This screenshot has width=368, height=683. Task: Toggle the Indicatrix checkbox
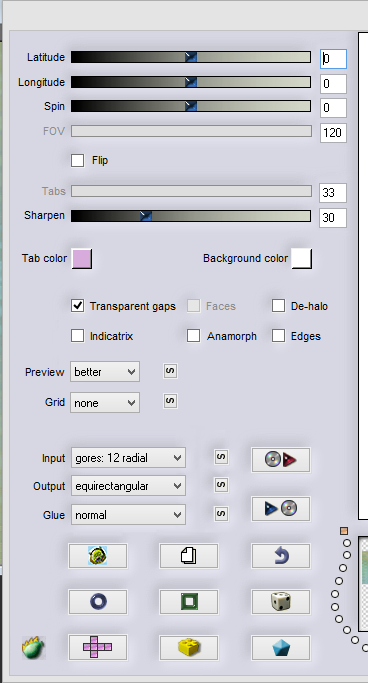pos(78,336)
